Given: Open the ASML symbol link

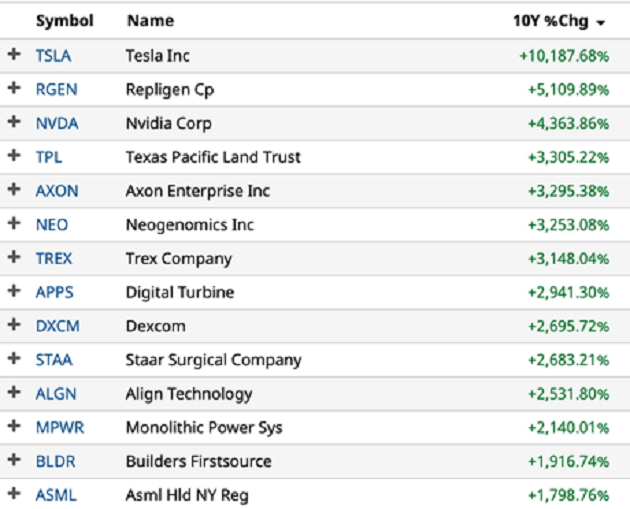Looking at the screenshot, I should click(56, 495).
